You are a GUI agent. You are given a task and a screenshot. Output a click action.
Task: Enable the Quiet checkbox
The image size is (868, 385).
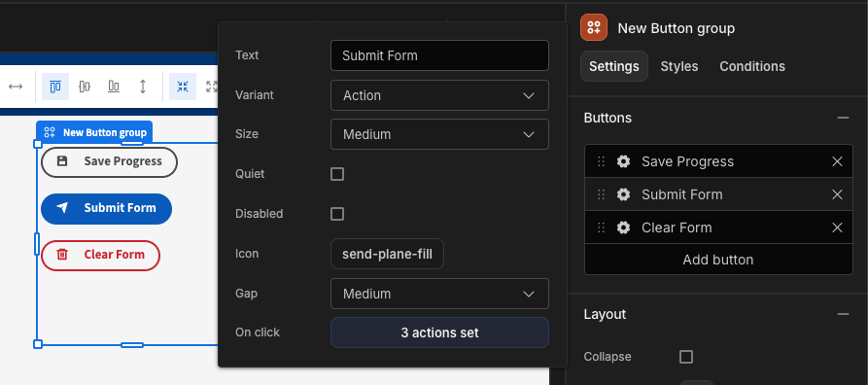pos(337,174)
